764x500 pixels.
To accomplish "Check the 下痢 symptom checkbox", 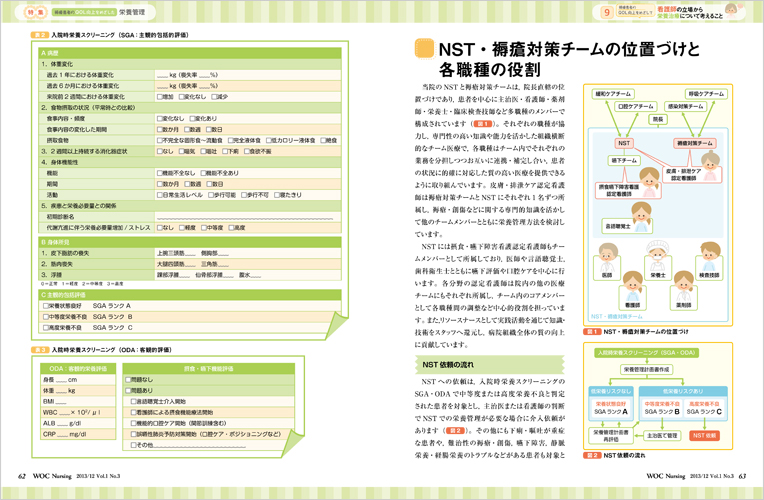I will click(x=225, y=151).
